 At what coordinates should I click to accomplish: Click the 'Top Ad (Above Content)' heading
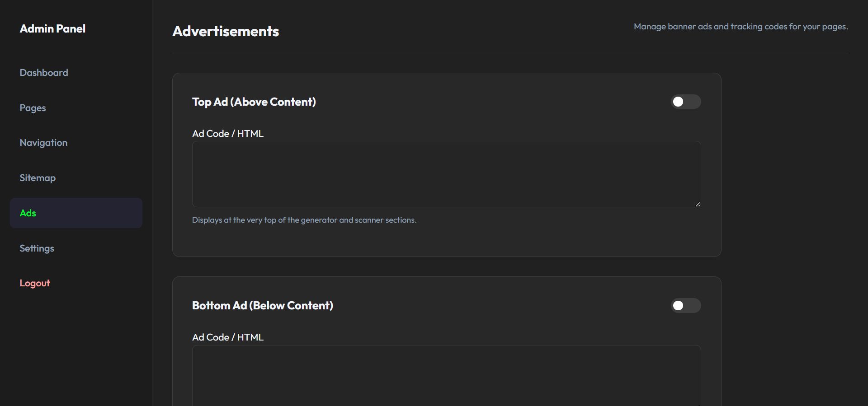tap(254, 102)
